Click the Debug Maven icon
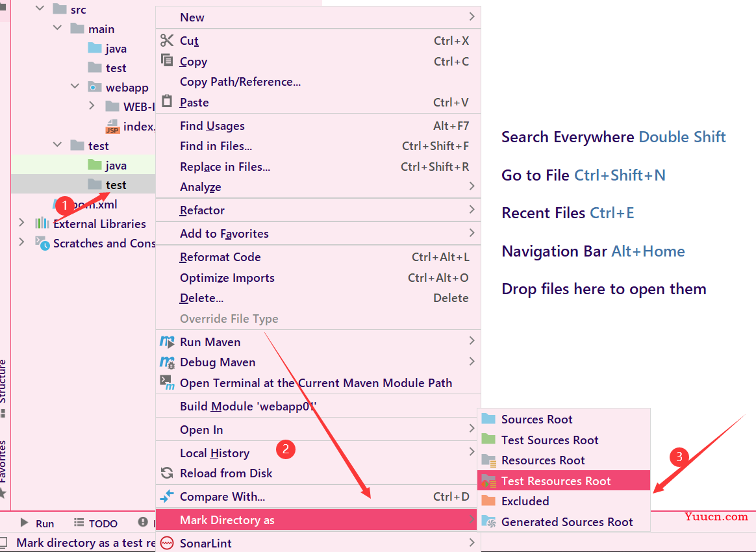Viewport: 756px width, 552px height. click(x=167, y=362)
